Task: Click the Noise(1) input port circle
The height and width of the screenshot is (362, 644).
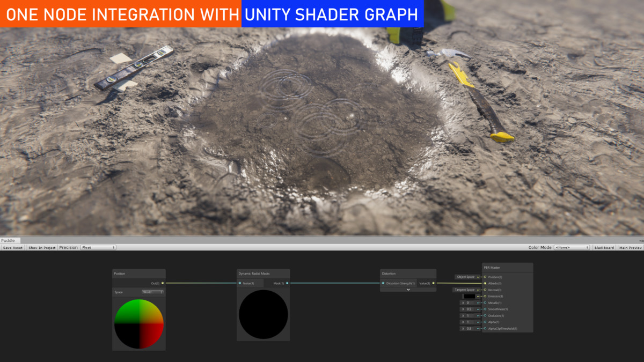Action: coord(240,283)
